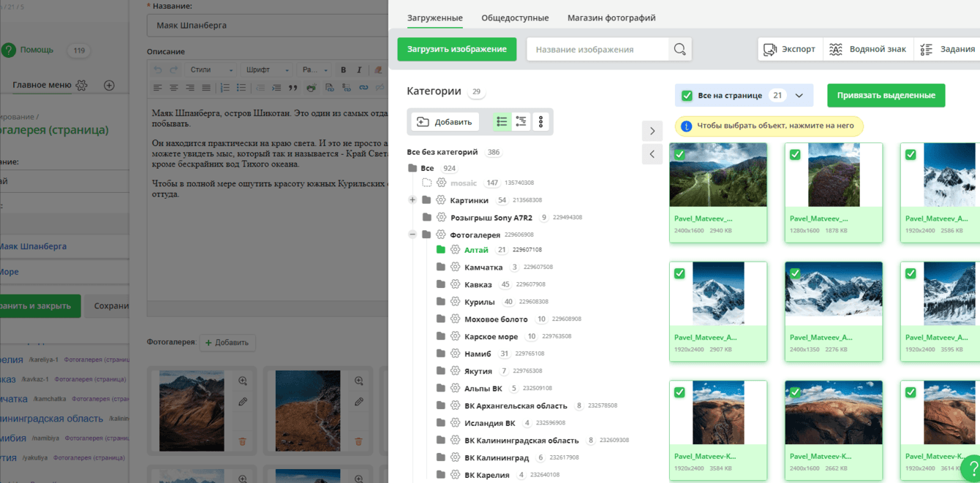This screenshot has width=980, height=483.
Task: Click the Помощь link
Action: click(x=37, y=50)
